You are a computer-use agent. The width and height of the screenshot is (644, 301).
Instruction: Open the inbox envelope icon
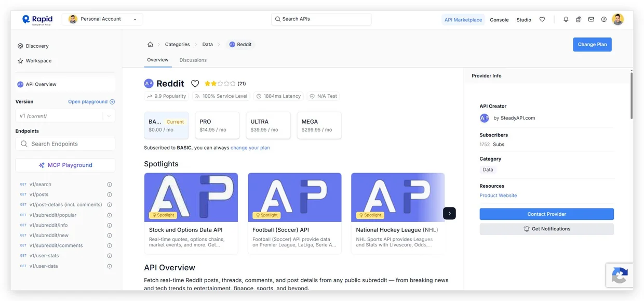(x=591, y=19)
